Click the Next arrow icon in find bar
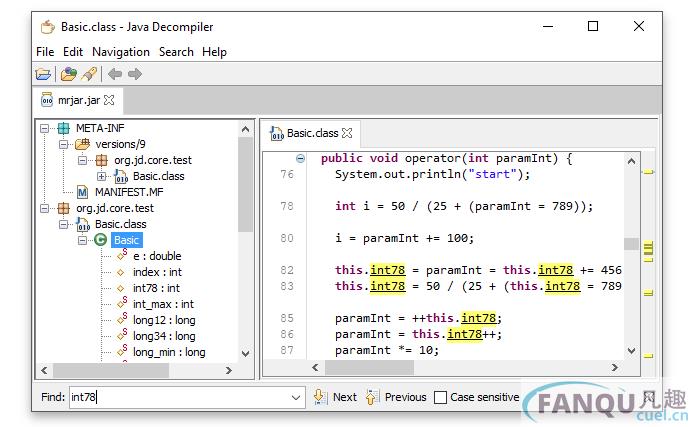689x427 pixels. pyautogui.click(x=320, y=397)
